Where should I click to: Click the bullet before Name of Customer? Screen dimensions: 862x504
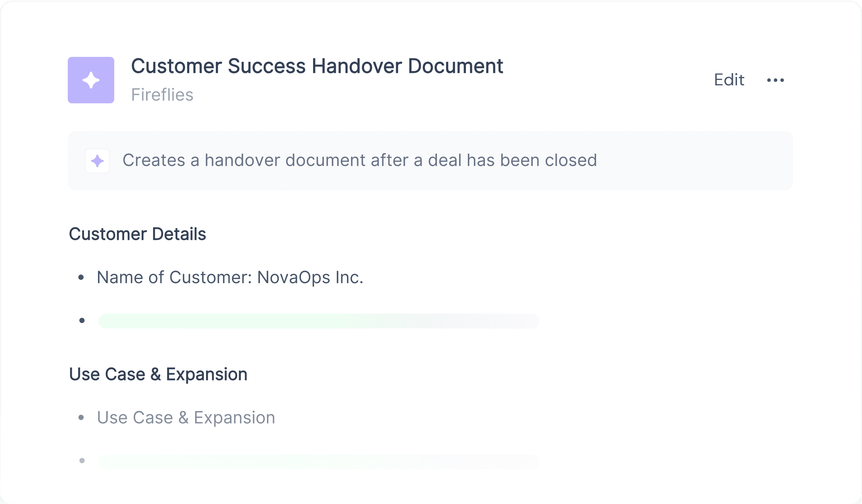(x=81, y=277)
